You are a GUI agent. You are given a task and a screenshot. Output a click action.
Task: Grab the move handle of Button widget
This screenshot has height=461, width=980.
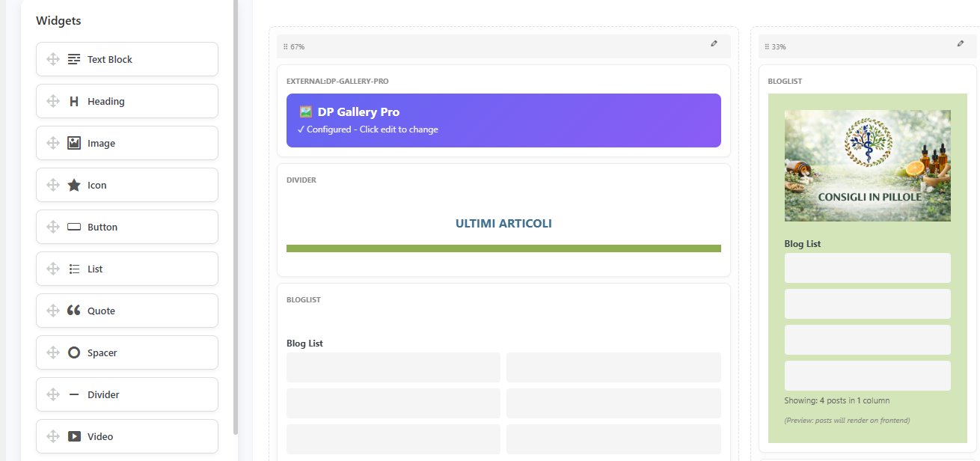click(53, 227)
